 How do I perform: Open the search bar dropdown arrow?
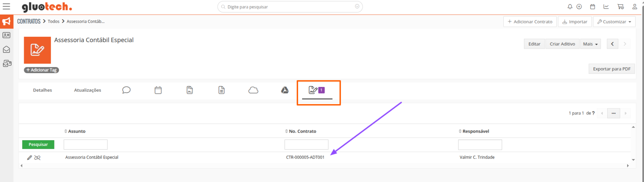coord(357,7)
